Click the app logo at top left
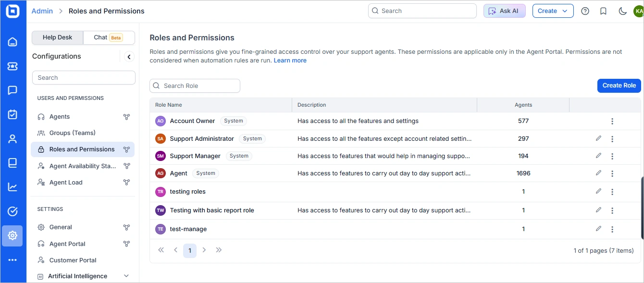 [x=12, y=12]
